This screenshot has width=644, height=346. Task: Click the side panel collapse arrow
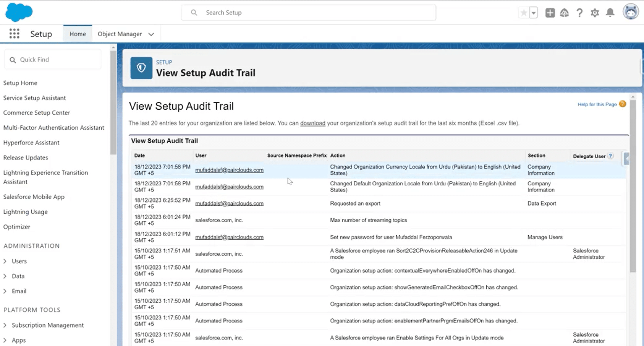[x=626, y=158]
